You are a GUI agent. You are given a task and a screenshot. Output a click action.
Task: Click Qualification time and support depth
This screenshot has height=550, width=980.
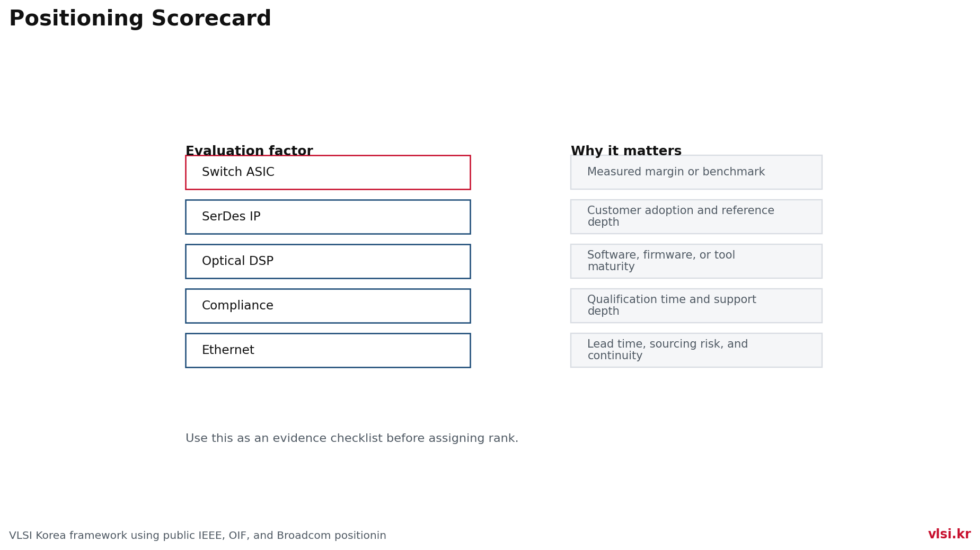tap(696, 306)
